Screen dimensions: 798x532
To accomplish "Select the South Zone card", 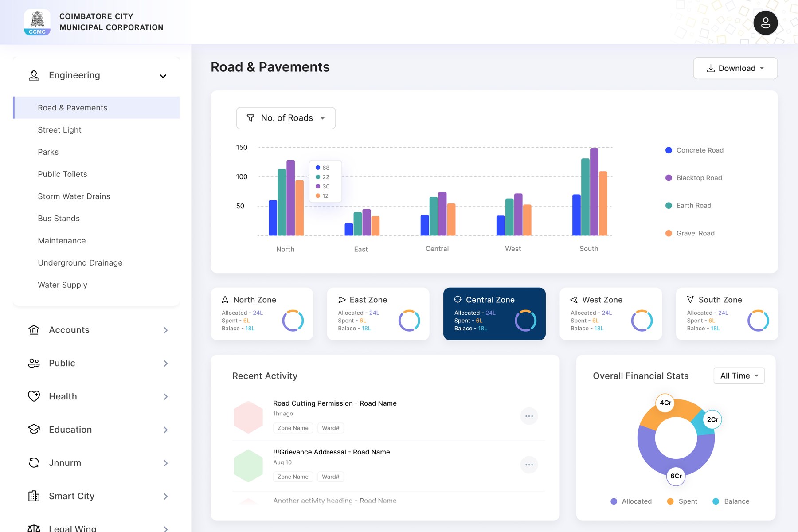I will (727, 314).
